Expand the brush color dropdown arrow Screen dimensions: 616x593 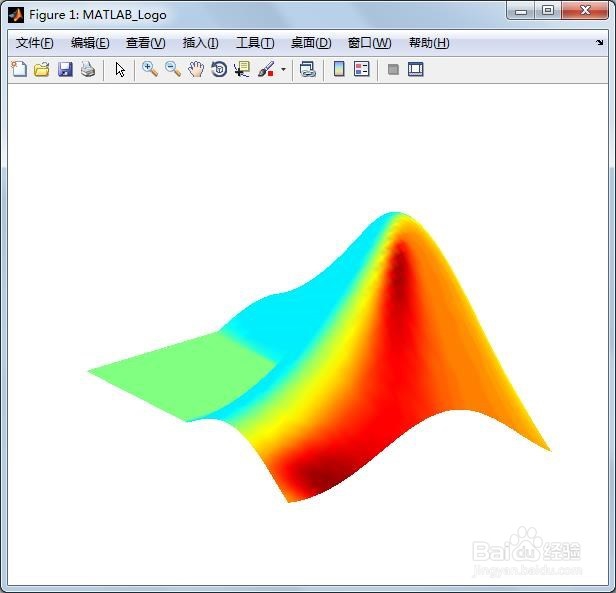[284, 70]
